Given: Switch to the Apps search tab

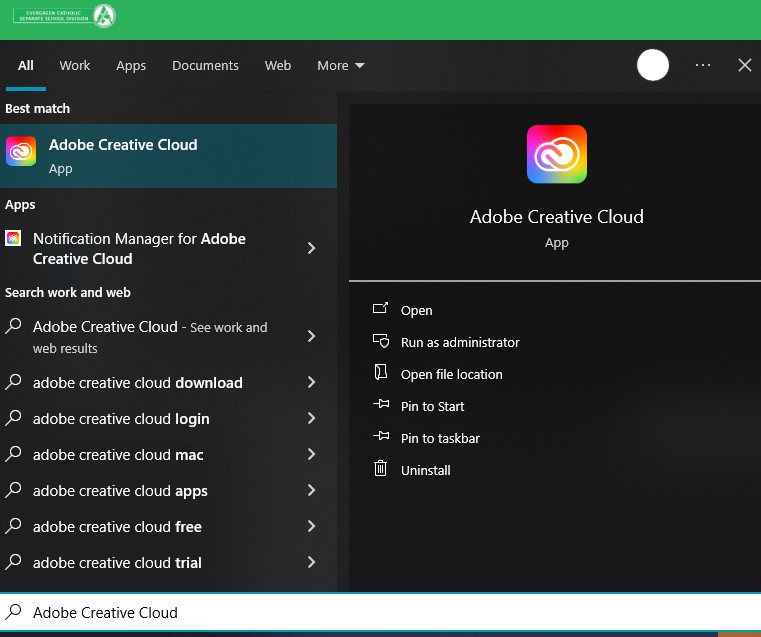Looking at the screenshot, I should coord(131,66).
